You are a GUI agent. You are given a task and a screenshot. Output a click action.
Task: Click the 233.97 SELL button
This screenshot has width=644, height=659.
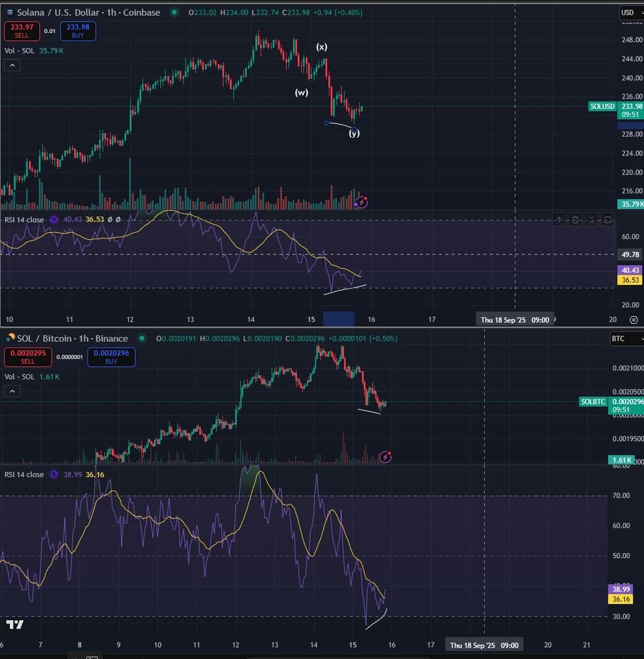22,31
